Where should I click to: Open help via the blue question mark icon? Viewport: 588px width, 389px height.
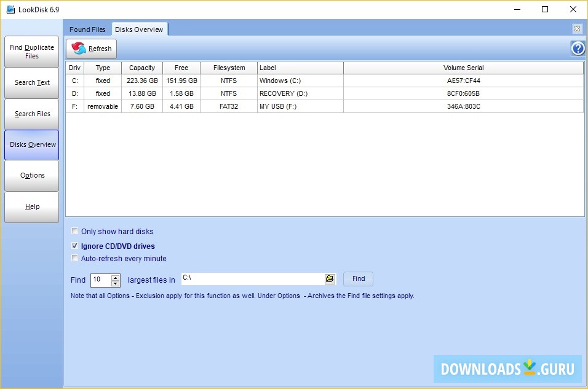tap(577, 48)
